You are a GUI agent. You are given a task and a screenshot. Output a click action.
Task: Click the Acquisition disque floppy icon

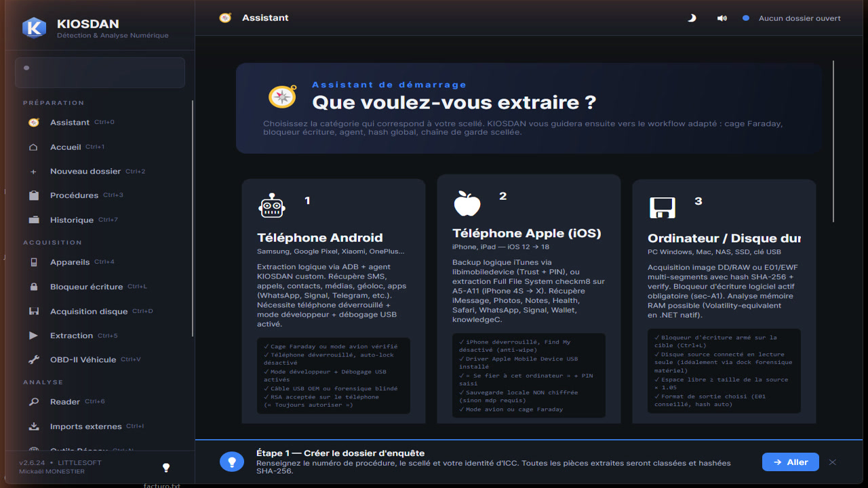click(x=34, y=311)
